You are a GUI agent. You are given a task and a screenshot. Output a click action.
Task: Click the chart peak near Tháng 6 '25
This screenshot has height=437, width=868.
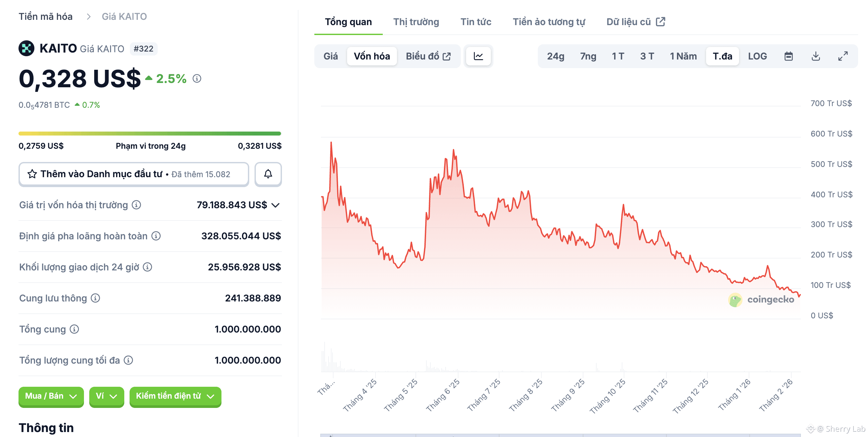click(454, 150)
